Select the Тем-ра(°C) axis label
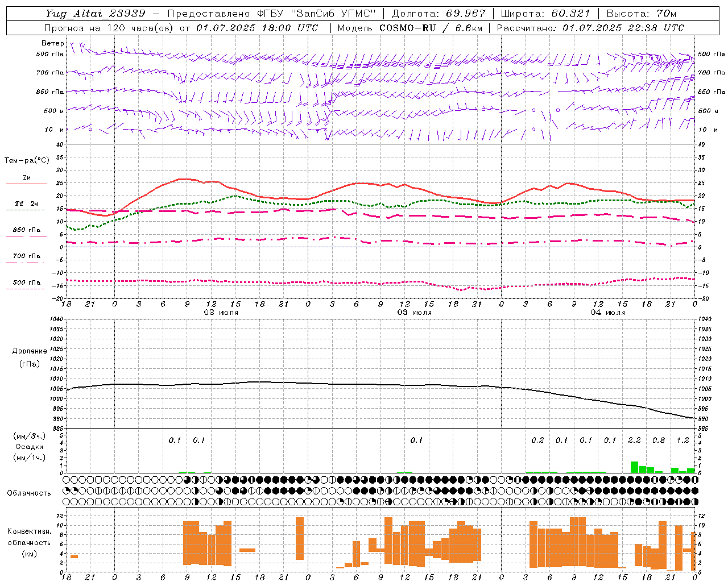The height and width of the screenshot is (582, 728). coord(27,161)
